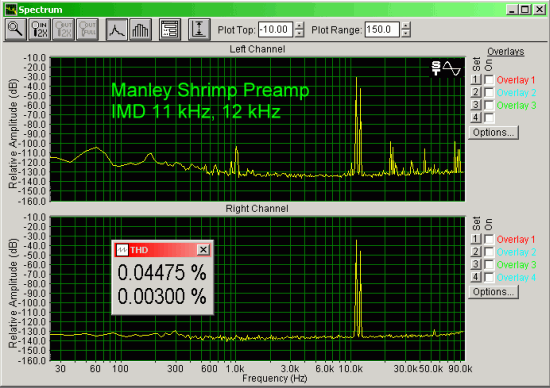Switch to bar graph display mode
This screenshot has height=388, width=550.
coord(140,30)
